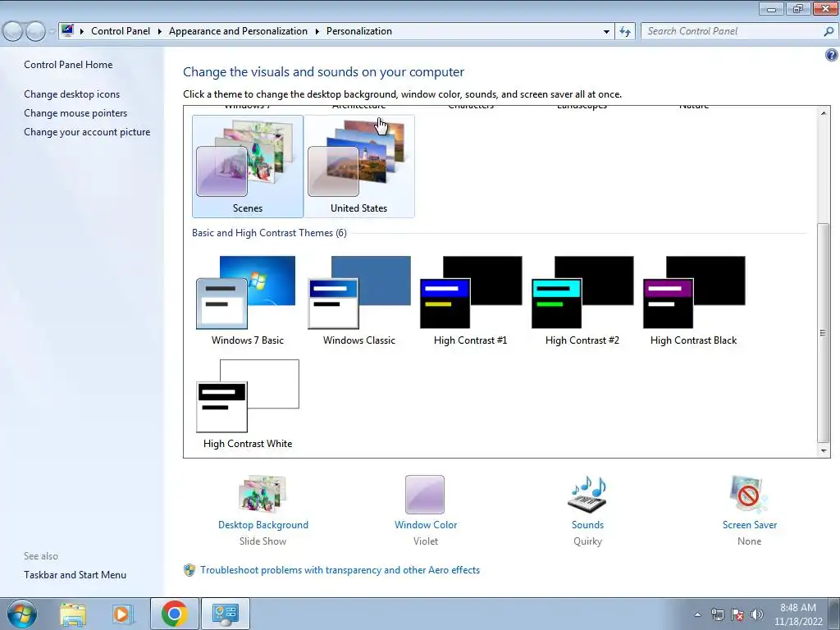
Task: Expand arrow after Appearance and Personalization
Action: (x=317, y=31)
